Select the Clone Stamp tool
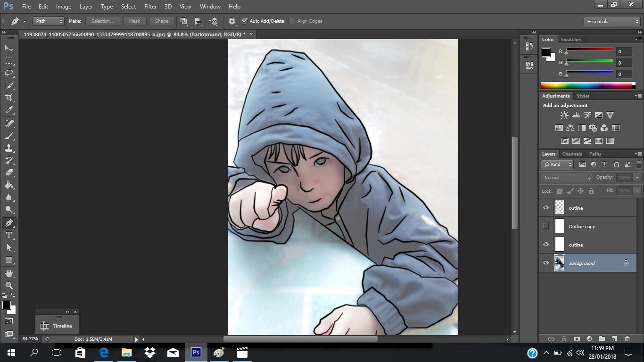The width and height of the screenshot is (644, 362). click(9, 148)
